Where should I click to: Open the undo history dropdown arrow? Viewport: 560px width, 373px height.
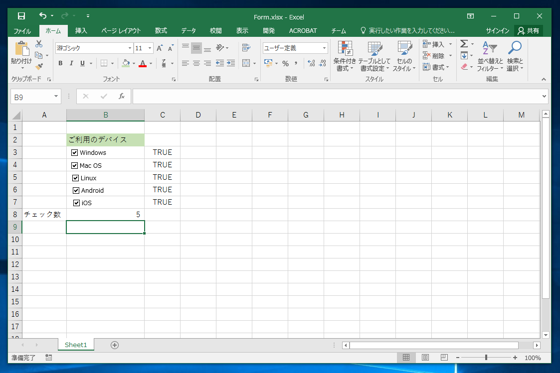tap(52, 16)
